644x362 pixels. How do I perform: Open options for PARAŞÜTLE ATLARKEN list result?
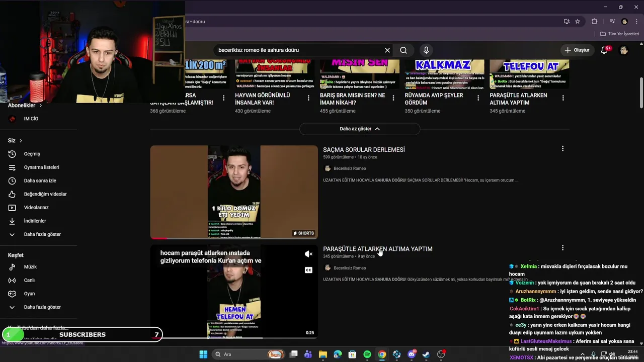[x=562, y=248]
